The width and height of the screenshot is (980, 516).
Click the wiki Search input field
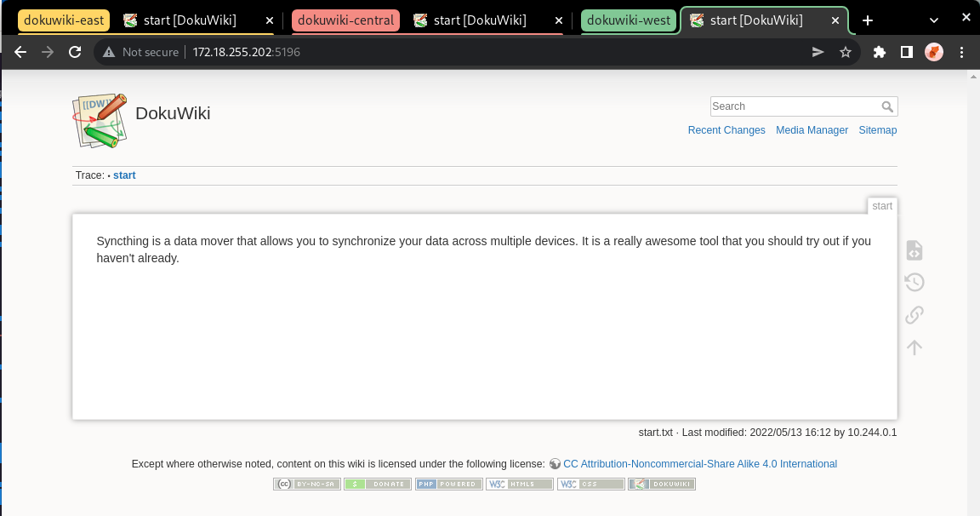(x=793, y=106)
